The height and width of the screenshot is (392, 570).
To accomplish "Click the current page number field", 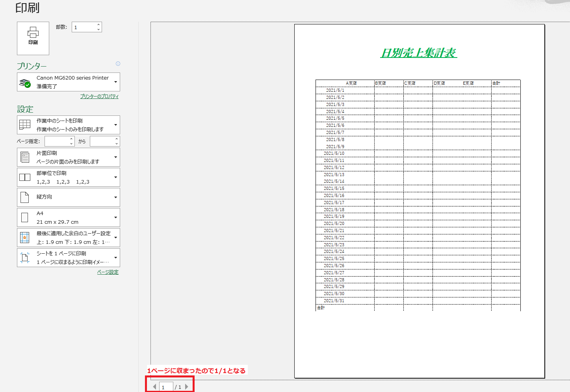I will tap(166, 387).
